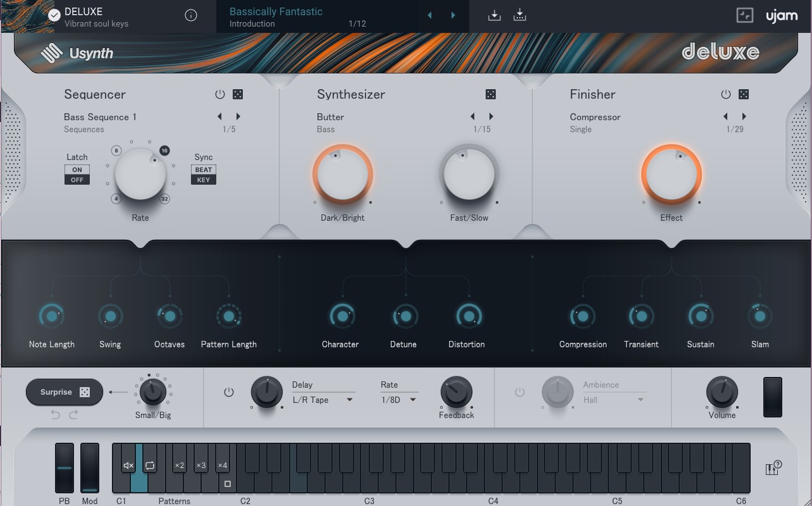Open the L/R Tape delay type dropdown
This screenshot has height=506, width=812.
coord(323,400)
